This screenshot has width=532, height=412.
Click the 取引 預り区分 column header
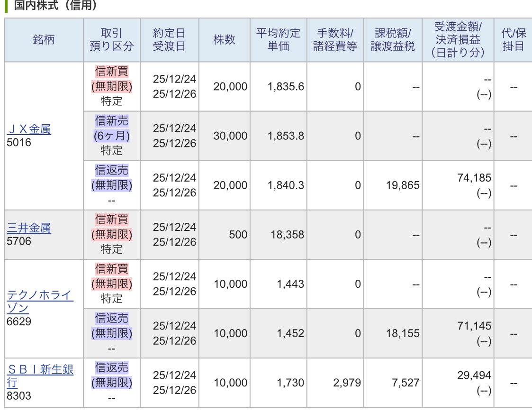click(x=112, y=40)
